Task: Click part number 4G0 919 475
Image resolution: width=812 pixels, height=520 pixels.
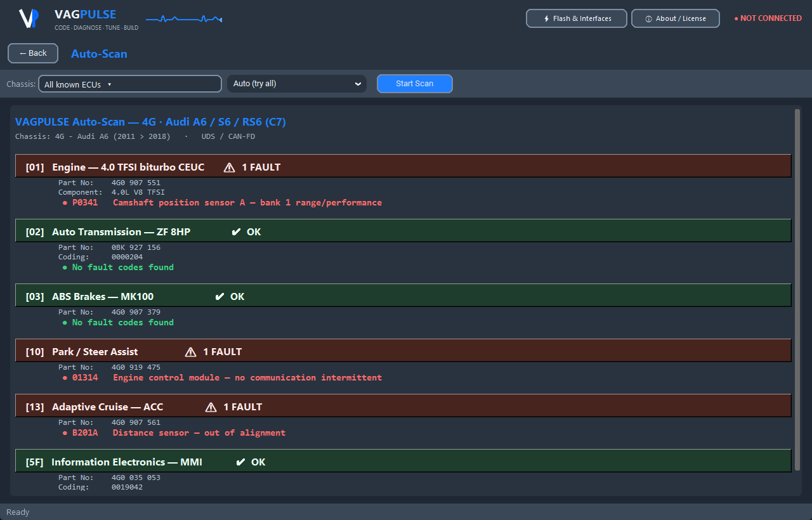Action: tap(136, 368)
